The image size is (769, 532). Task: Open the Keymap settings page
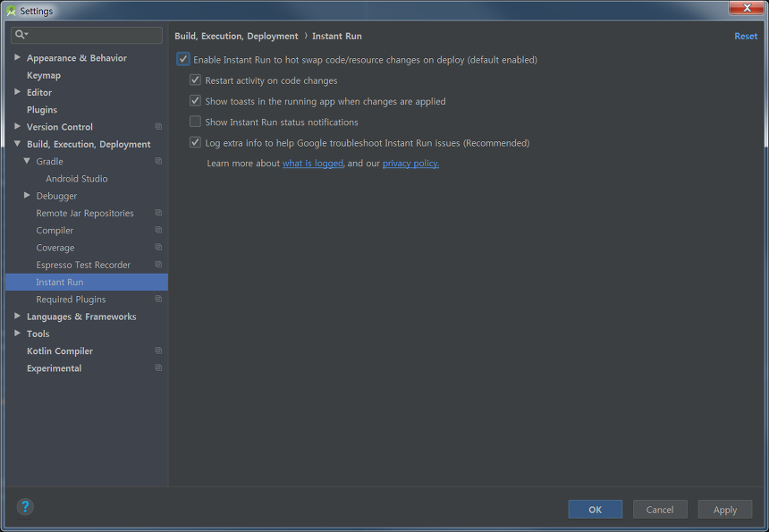pos(44,75)
